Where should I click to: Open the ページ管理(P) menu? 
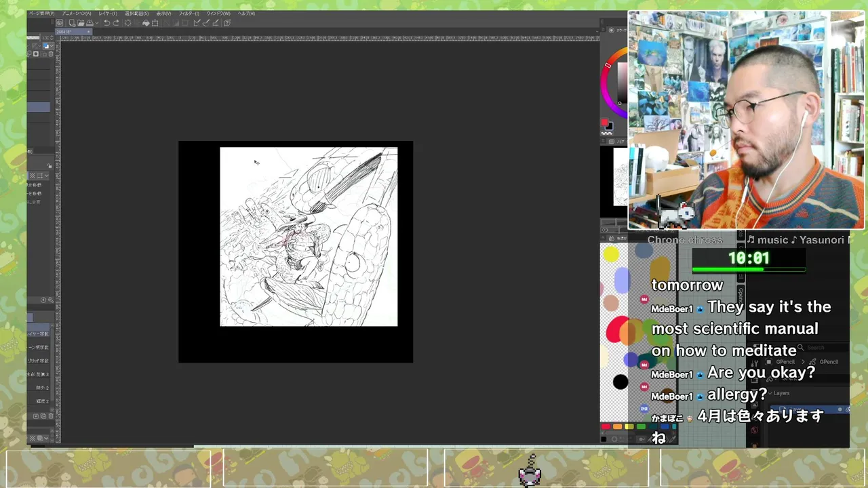(x=41, y=14)
